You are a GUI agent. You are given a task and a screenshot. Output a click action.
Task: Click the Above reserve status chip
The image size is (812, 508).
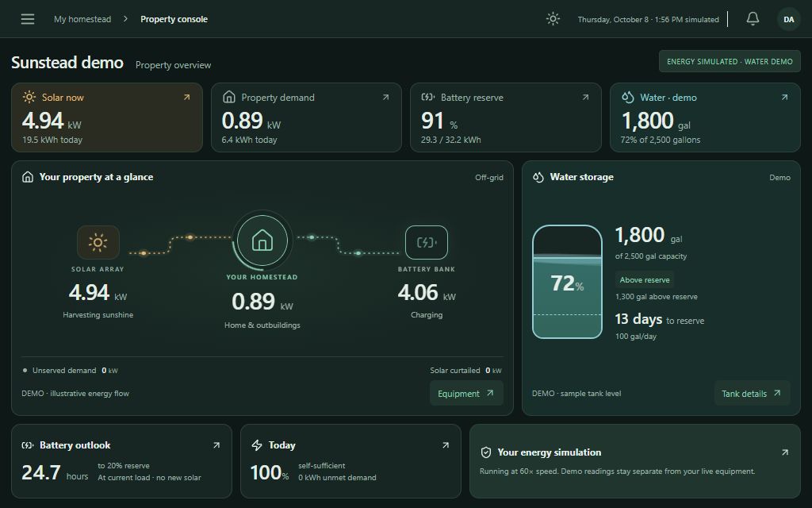pyautogui.click(x=644, y=280)
